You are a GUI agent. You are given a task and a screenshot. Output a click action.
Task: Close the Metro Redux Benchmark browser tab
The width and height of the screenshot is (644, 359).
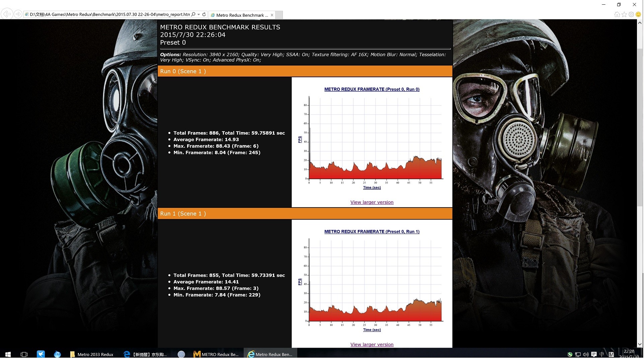[272, 15]
